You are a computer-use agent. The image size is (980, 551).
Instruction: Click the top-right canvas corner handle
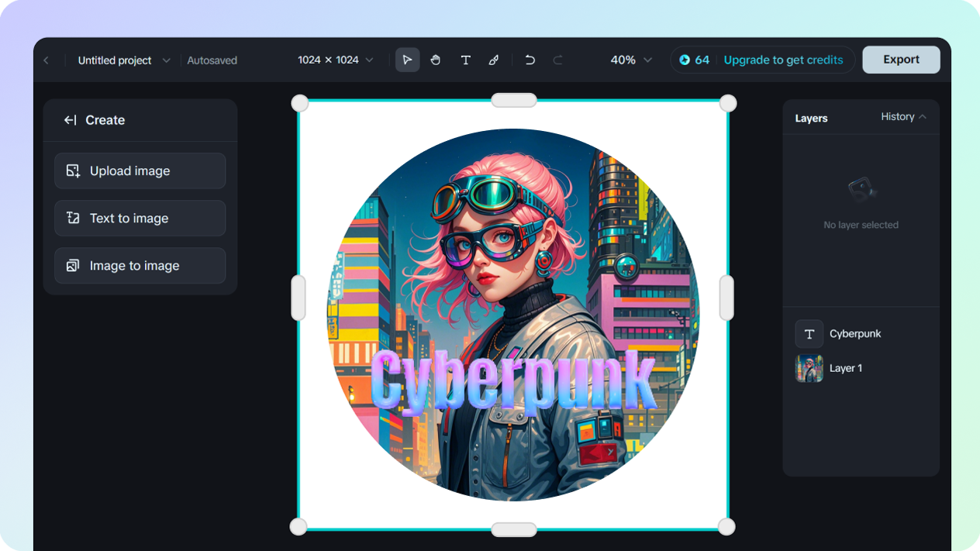pos(728,103)
